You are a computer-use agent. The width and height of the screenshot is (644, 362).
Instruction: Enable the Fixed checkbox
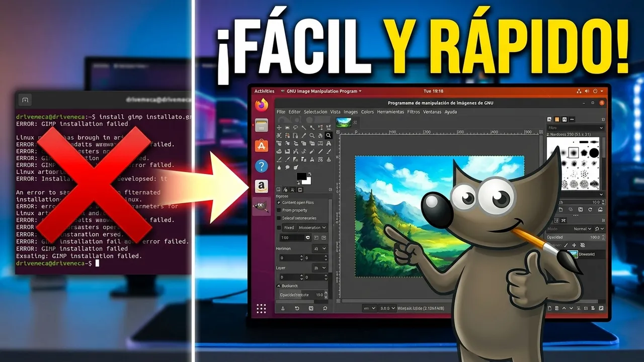click(279, 228)
